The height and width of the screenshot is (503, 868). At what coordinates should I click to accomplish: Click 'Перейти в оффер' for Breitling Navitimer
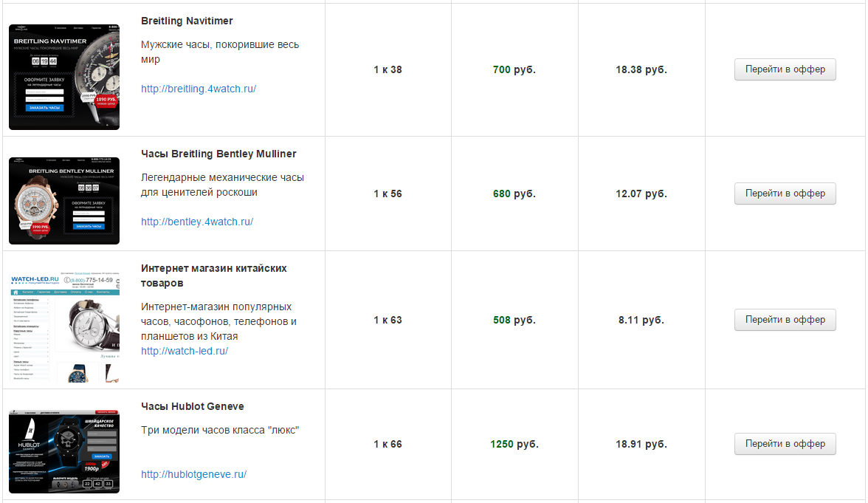(785, 69)
